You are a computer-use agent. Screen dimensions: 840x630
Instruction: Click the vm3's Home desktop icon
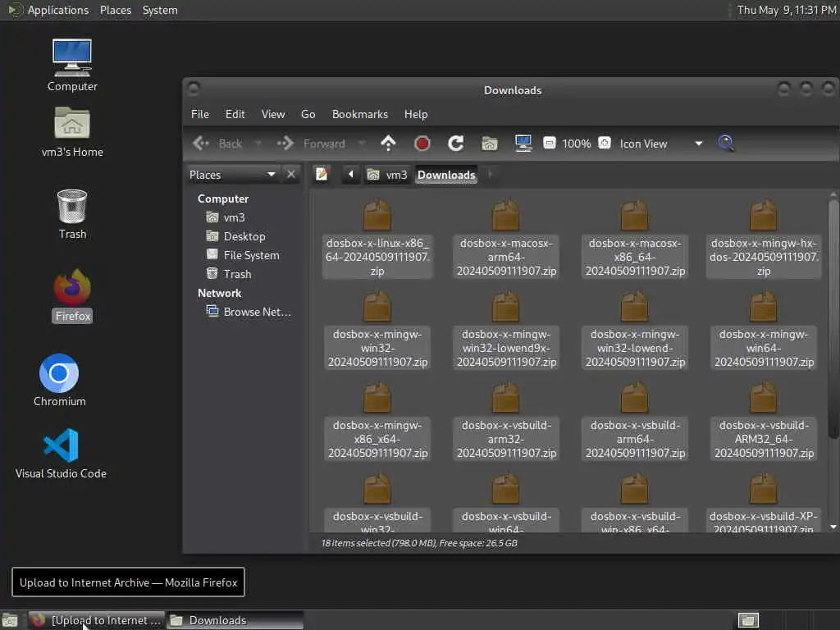72,132
